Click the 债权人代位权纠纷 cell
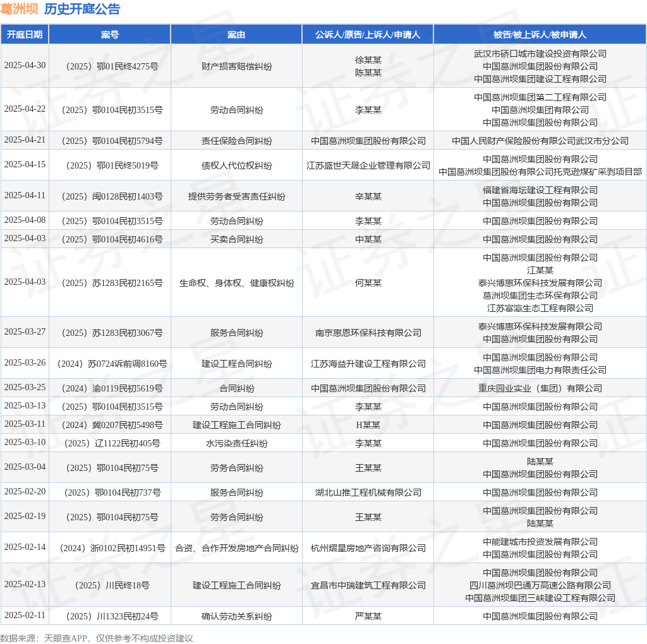 236,165
